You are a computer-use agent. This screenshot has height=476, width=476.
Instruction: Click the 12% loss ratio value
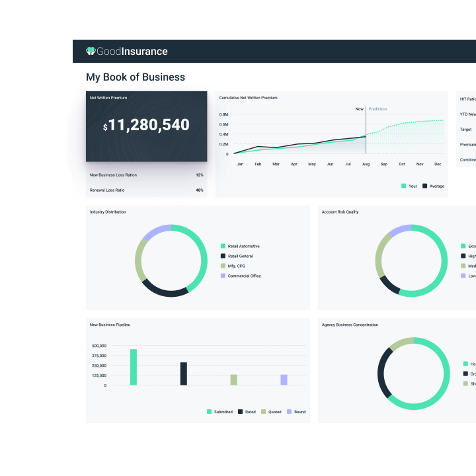(200, 175)
